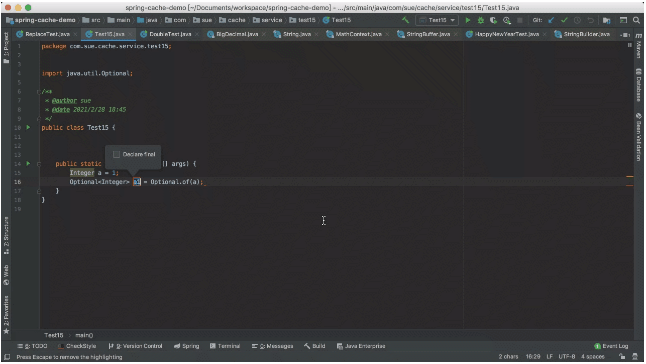The width and height of the screenshot is (646, 364).
Task: Commit changes with Git checkmark icon
Action: [564, 20]
